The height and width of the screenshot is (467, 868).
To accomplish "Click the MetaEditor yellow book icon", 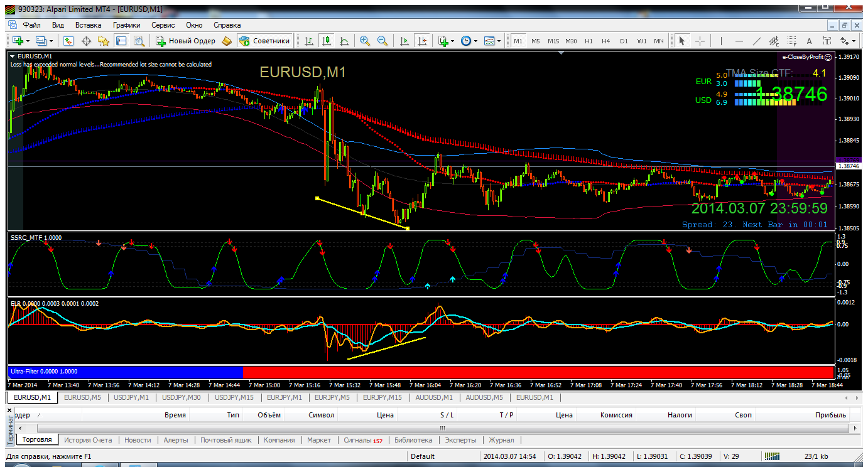I will point(227,41).
